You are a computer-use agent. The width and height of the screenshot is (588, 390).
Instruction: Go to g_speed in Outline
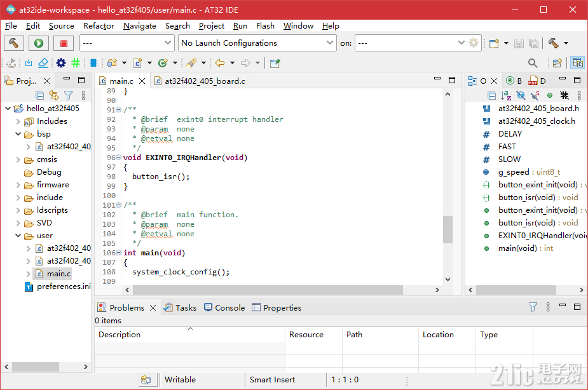point(514,172)
